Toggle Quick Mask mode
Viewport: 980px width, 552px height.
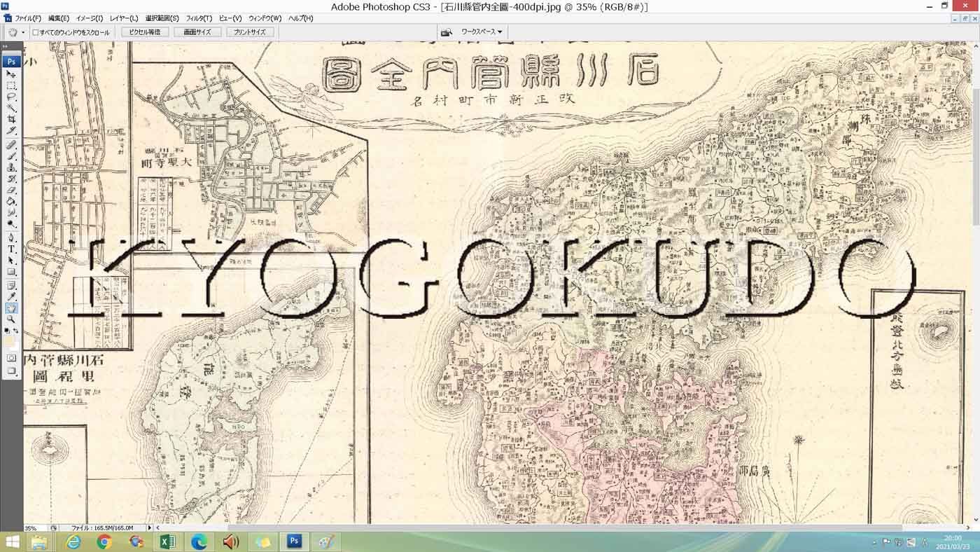11,358
